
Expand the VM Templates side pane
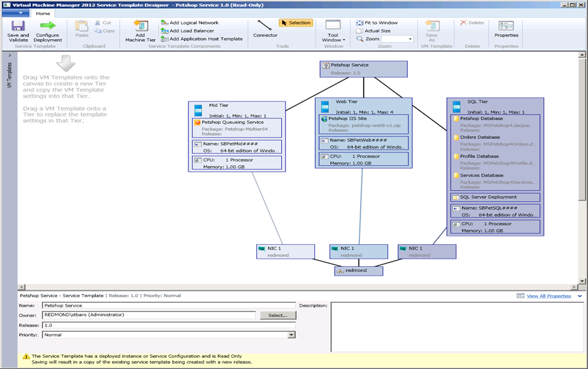pos(9,55)
